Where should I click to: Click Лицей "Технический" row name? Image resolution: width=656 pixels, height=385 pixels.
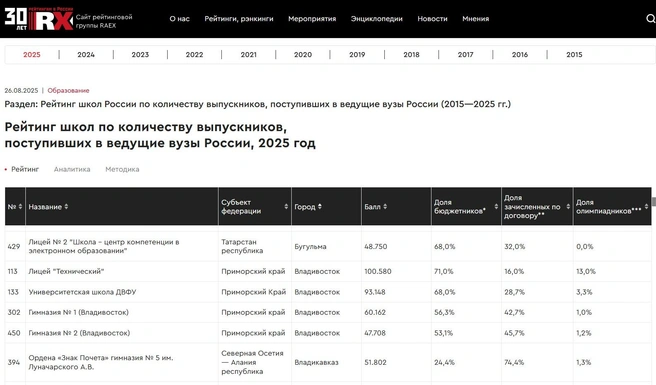[66, 271]
